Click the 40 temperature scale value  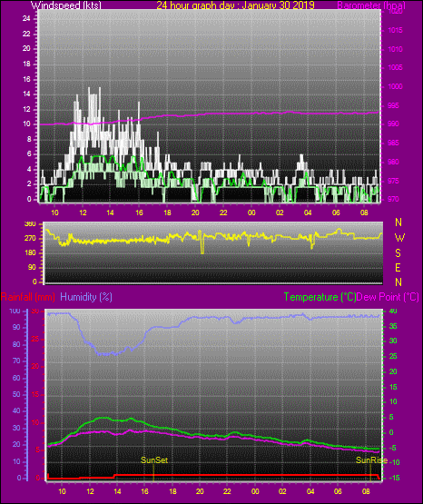pos(393,311)
